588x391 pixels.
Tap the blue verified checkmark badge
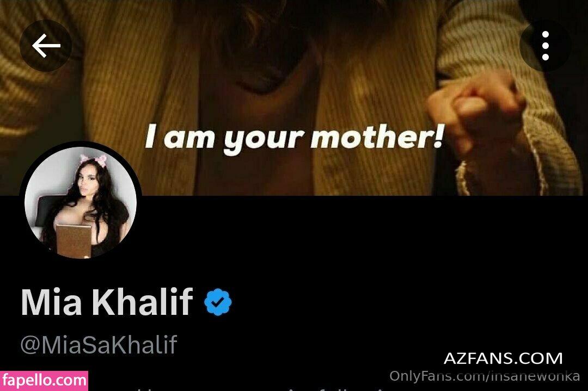pyautogui.click(x=218, y=301)
